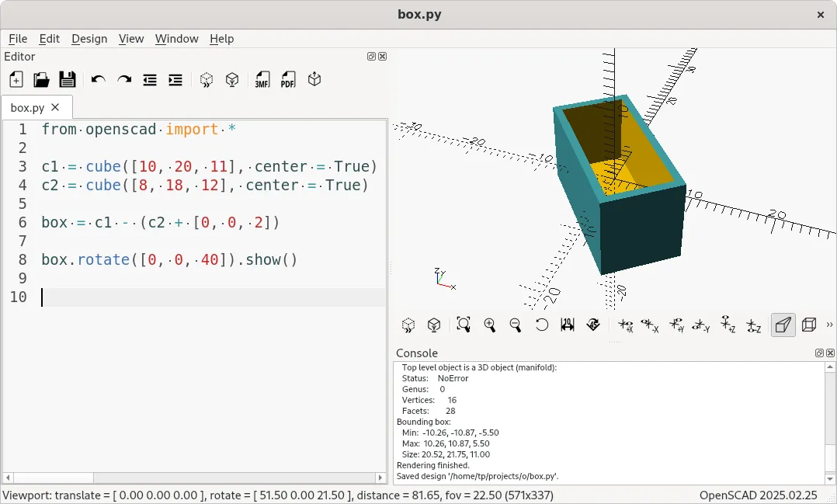Image resolution: width=837 pixels, height=504 pixels.
Task: View the model from the -Z axis
Action: click(753, 325)
